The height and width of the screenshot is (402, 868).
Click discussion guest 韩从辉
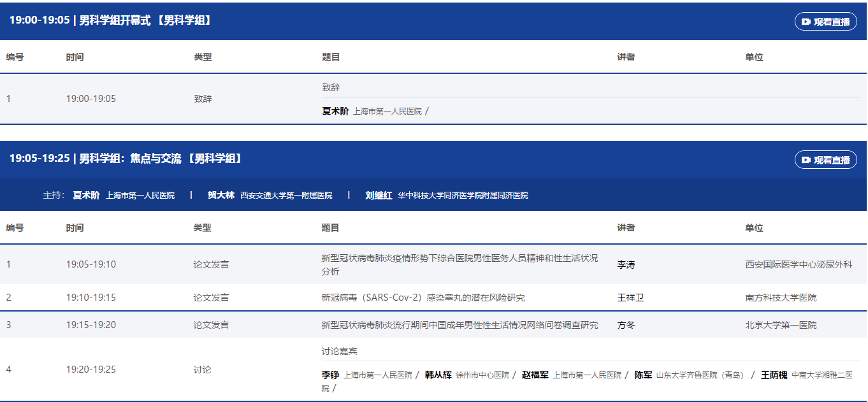click(x=438, y=375)
